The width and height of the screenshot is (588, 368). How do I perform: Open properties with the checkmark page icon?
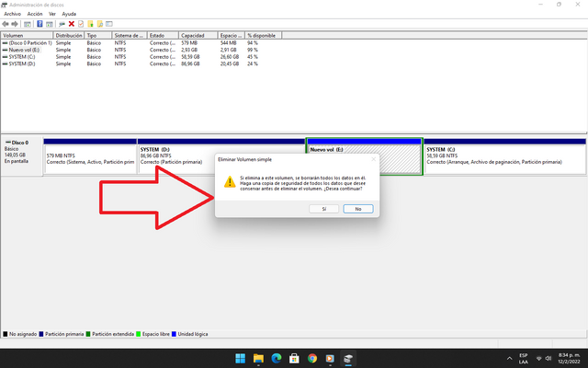[81, 24]
